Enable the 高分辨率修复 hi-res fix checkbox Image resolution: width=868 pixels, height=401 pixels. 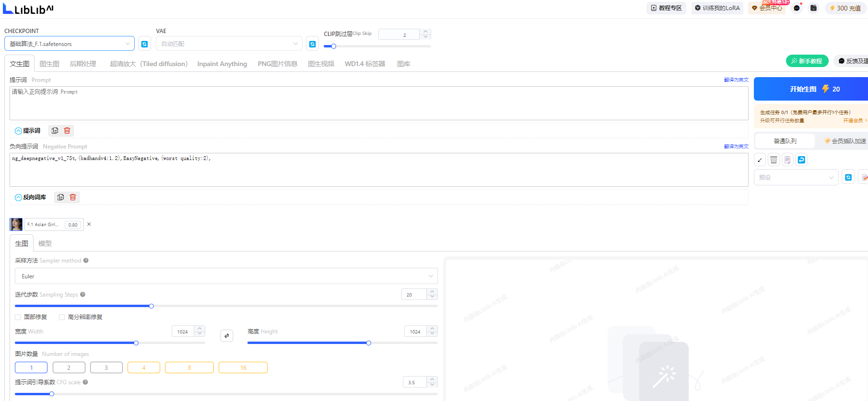[x=62, y=317]
